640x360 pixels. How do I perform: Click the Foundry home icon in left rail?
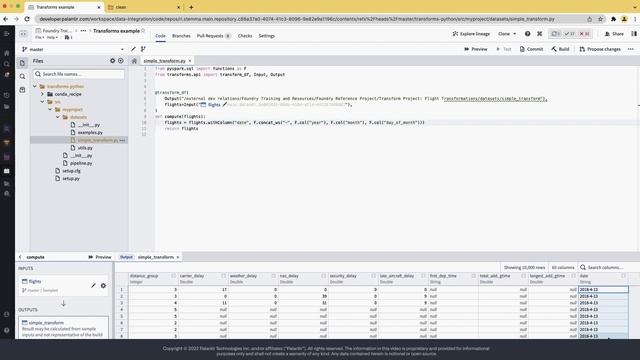pyautogui.click(x=7, y=53)
